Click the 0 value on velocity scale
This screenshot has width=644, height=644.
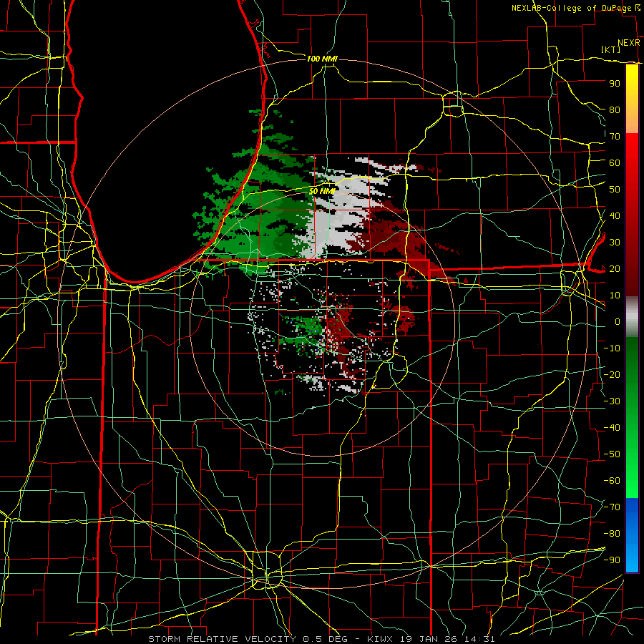click(618, 321)
